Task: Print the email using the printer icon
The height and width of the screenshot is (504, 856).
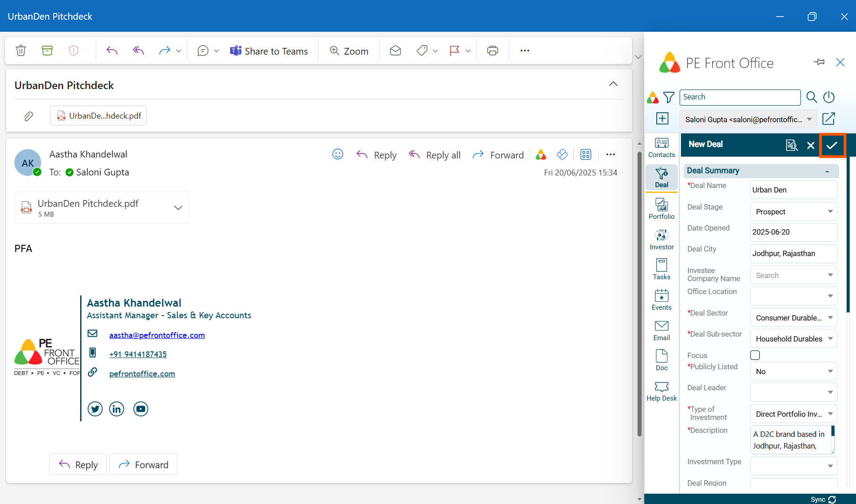Action: [492, 51]
